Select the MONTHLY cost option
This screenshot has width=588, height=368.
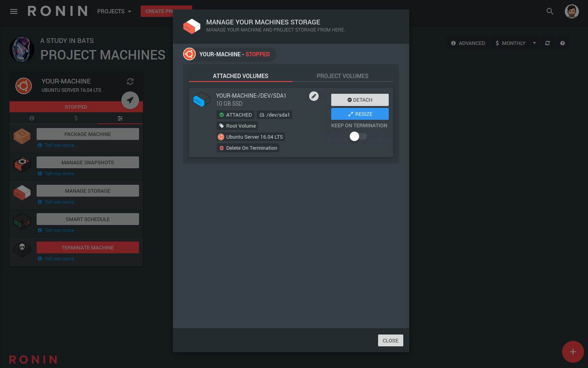(510, 43)
